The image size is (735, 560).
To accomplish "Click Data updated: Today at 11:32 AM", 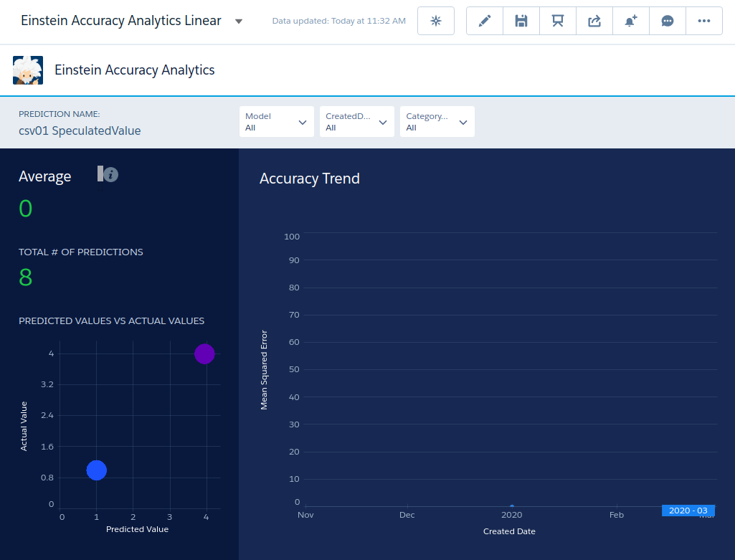I will [x=339, y=21].
